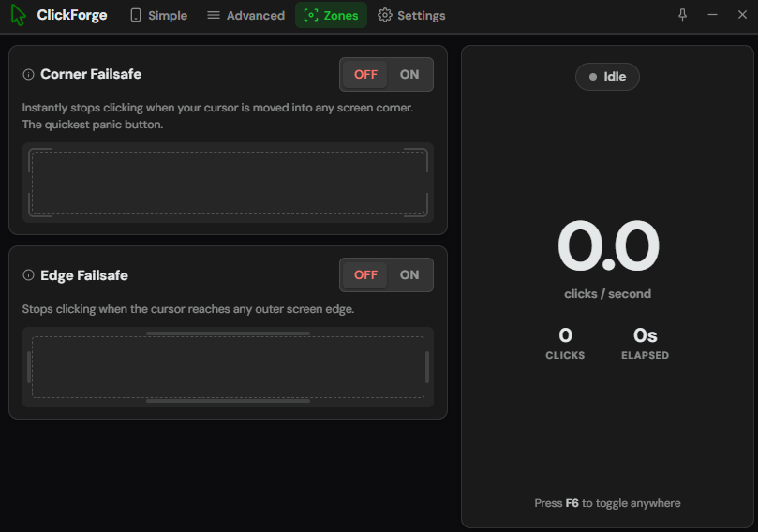Click the 'Press F6 to toggle anywhere' hint
Image resolution: width=758 pixels, height=532 pixels.
click(607, 503)
